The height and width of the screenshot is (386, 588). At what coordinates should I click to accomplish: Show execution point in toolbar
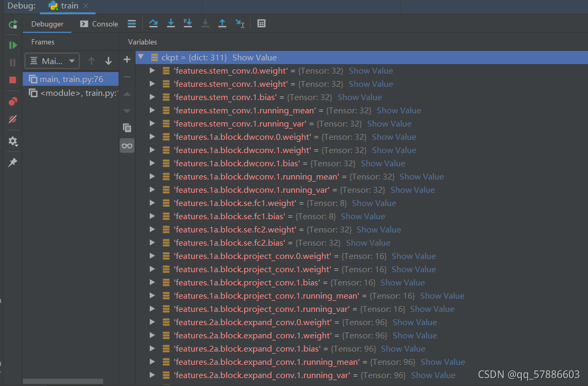coord(132,24)
